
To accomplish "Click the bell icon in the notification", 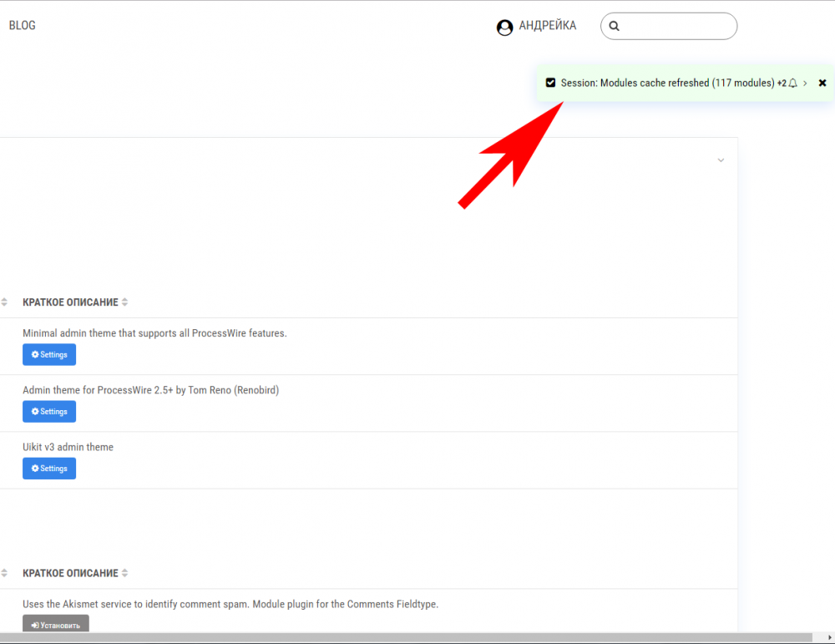I will pos(793,84).
